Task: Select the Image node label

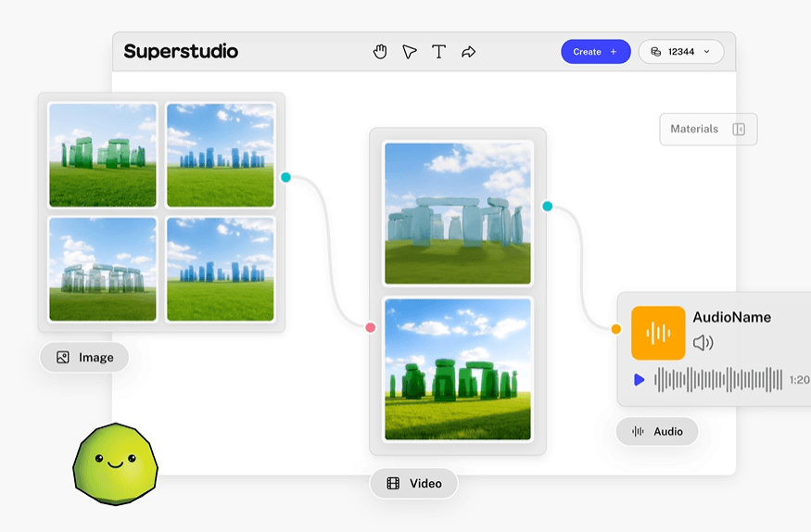Action: (x=84, y=357)
